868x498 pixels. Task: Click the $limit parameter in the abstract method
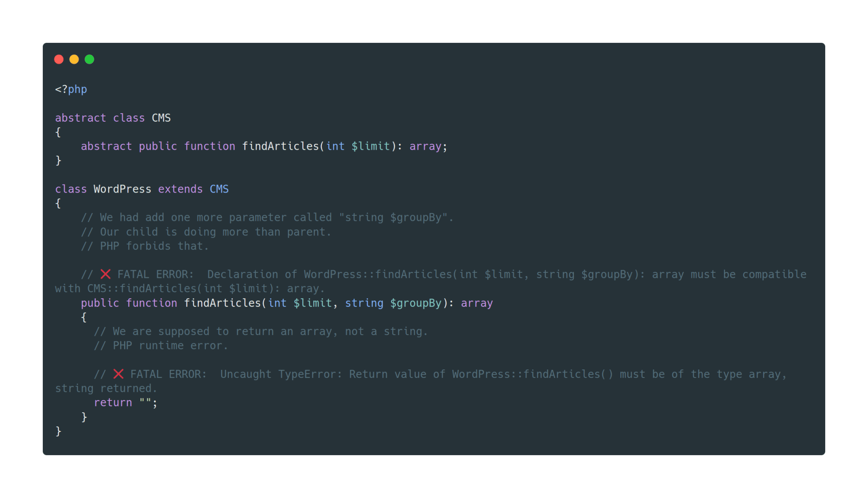click(x=370, y=146)
